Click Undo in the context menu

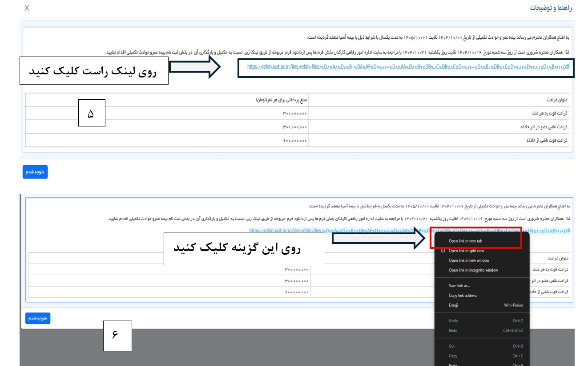453,321
